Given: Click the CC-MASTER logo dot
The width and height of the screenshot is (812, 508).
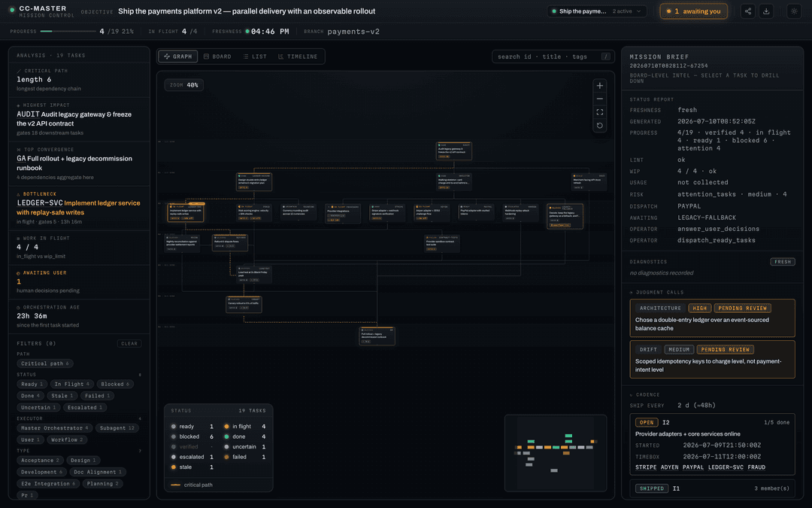Looking at the screenshot, I should point(12,10).
